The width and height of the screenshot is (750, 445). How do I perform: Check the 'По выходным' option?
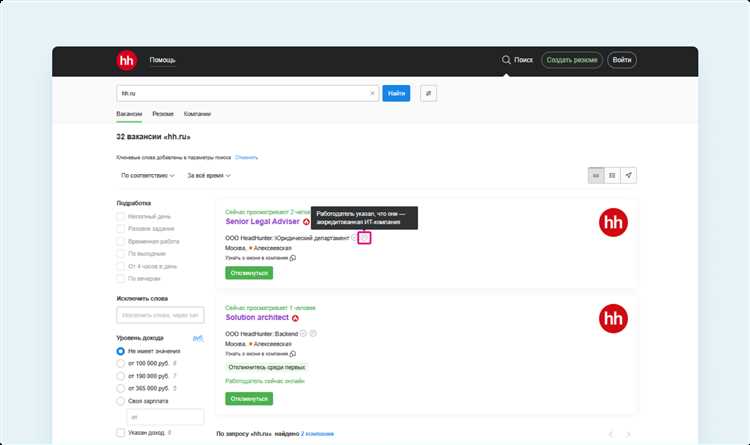[x=121, y=254]
